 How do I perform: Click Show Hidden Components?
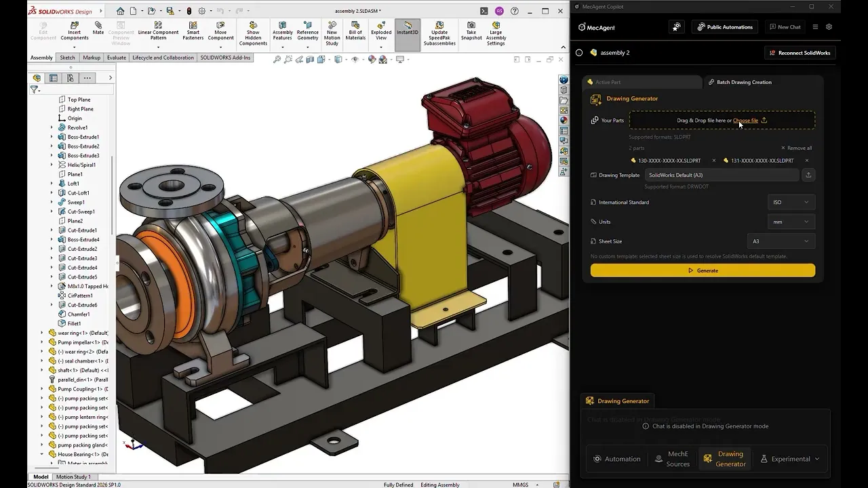[253, 34]
